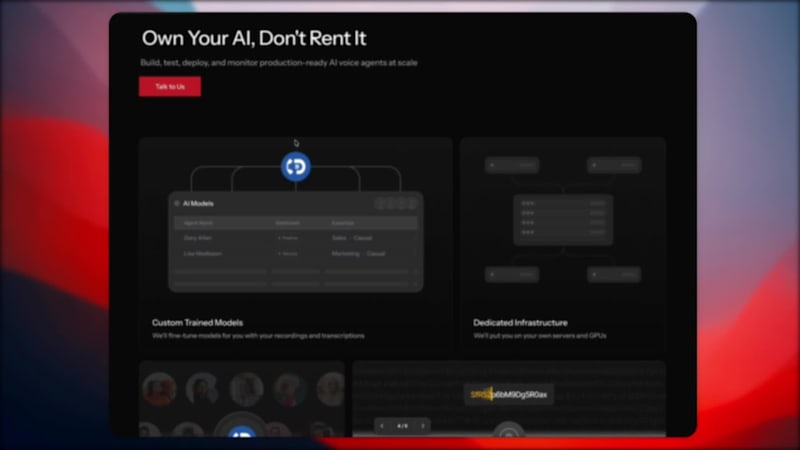
Task: Click the Custom Trained Models heading
Action: pos(197,322)
